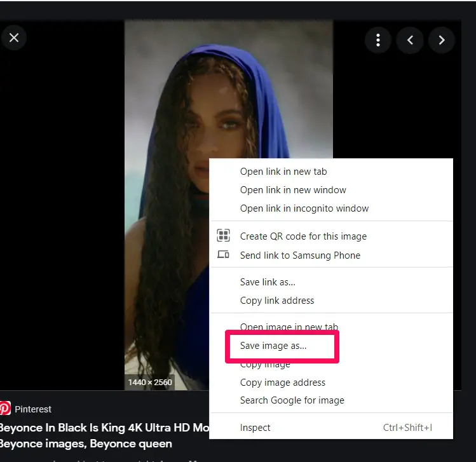This screenshot has width=476, height=462.
Task: Choose Open link in incognito window
Action: [x=331, y=208]
